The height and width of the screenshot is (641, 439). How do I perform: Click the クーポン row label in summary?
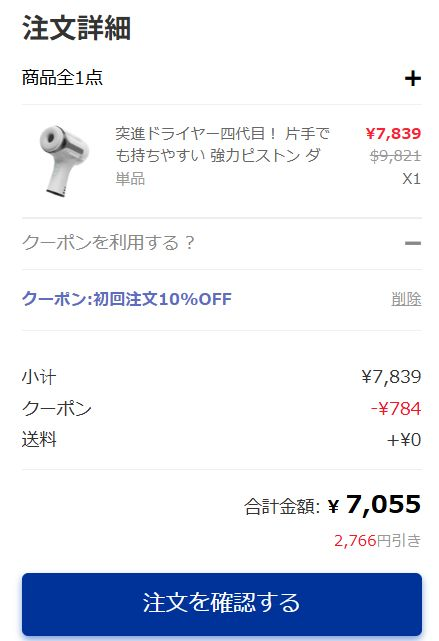coord(57,408)
